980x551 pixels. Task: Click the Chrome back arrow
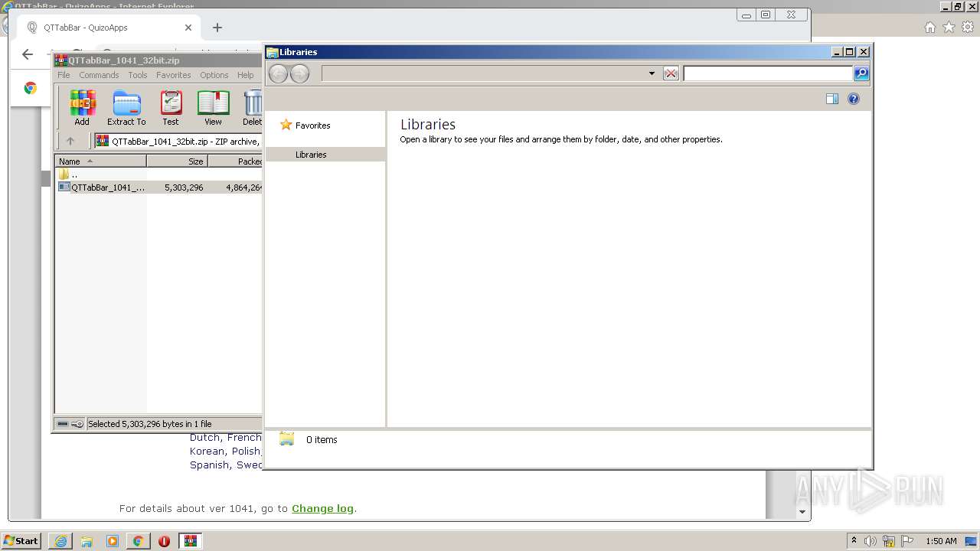(28, 54)
